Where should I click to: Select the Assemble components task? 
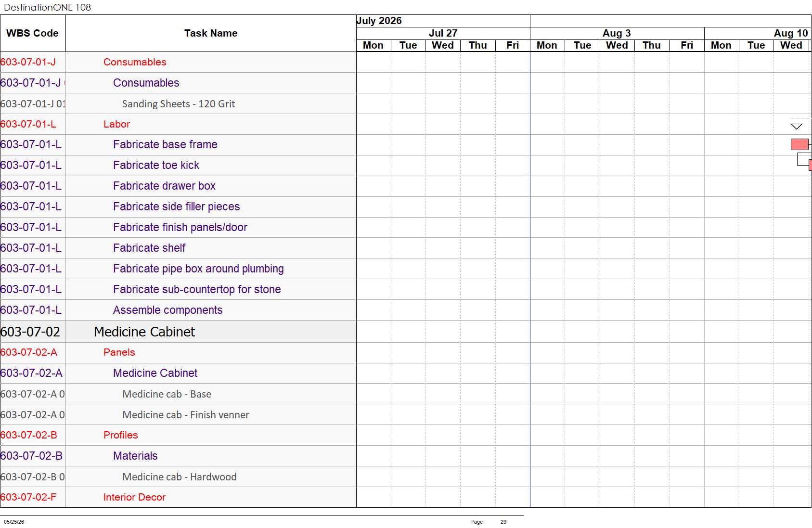[x=168, y=310]
